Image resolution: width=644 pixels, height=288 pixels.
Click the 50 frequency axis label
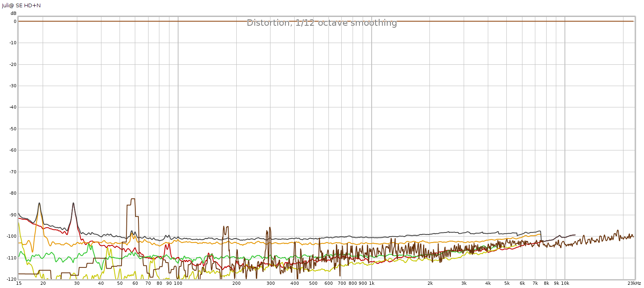(x=120, y=283)
